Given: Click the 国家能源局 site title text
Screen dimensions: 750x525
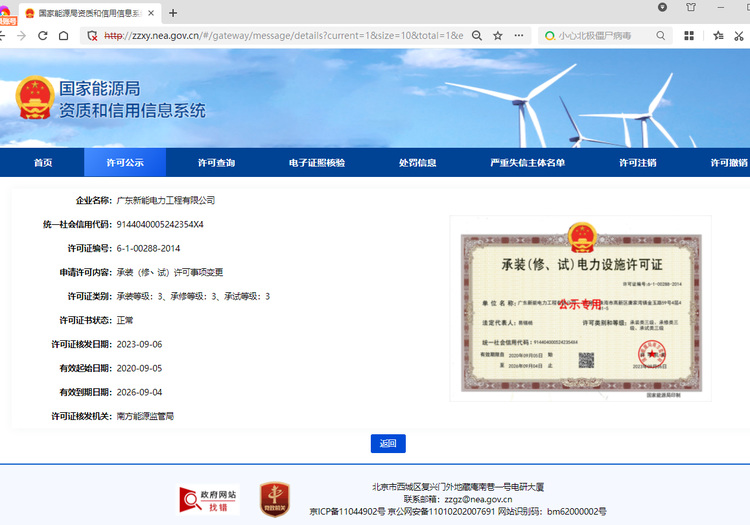Looking at the screenshot, I should (99, 88).
